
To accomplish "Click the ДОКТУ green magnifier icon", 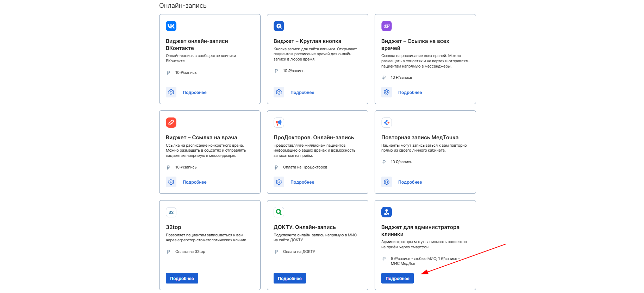I will pyautogui.click(x=279, y=212).
